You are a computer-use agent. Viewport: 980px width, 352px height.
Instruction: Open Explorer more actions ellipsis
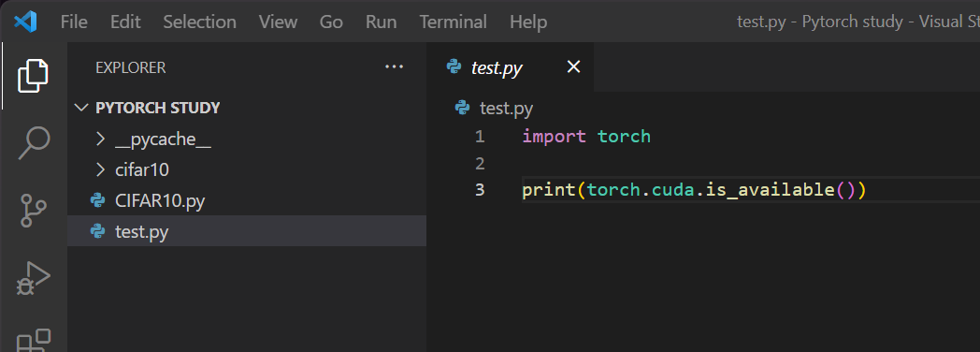(x=394, y=66)
